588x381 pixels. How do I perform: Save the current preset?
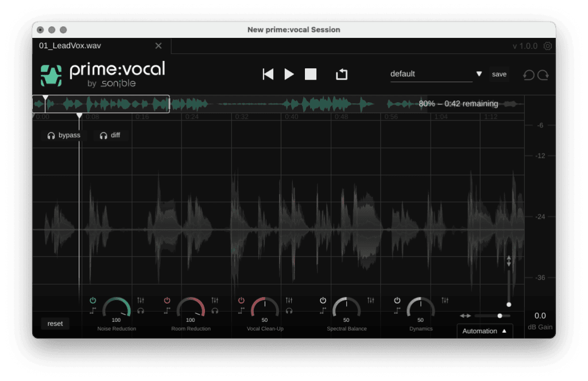pyautogui.click(x=499, y=74)
